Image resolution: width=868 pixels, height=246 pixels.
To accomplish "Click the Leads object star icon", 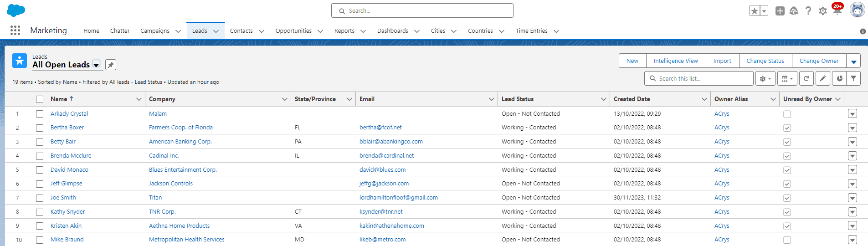I will point(20,61).
